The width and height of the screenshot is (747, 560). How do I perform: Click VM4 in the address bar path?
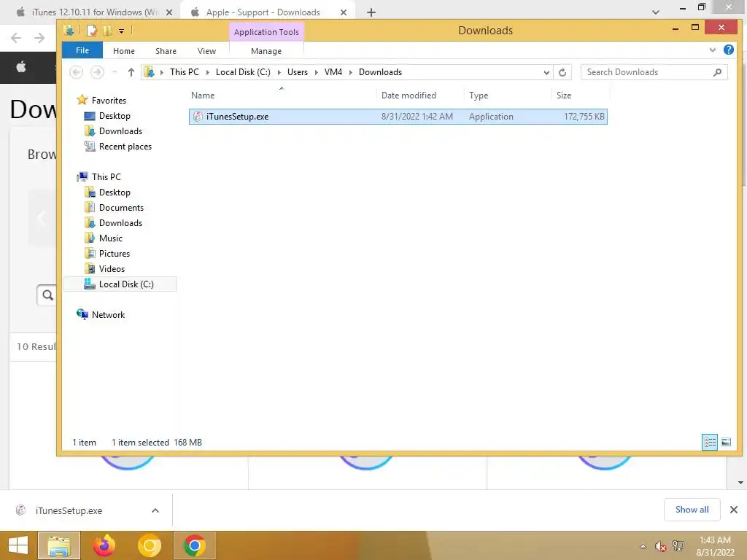click(333, 72)
